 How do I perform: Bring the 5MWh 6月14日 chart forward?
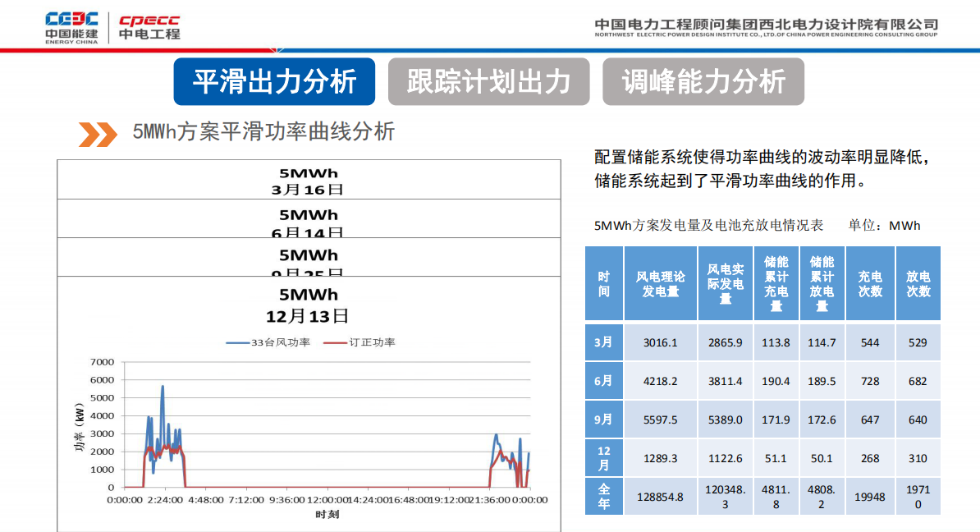(308, 220)
